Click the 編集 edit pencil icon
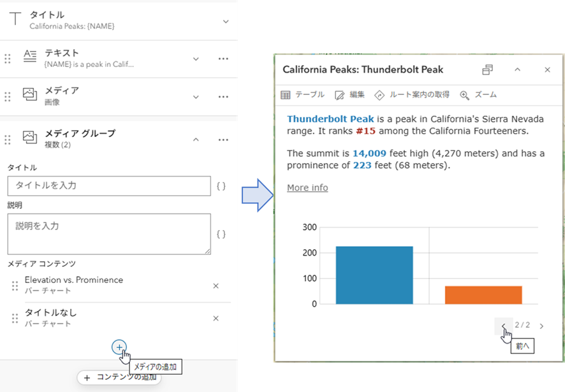This screenshot has height=392, width=565. pos(339,95)
